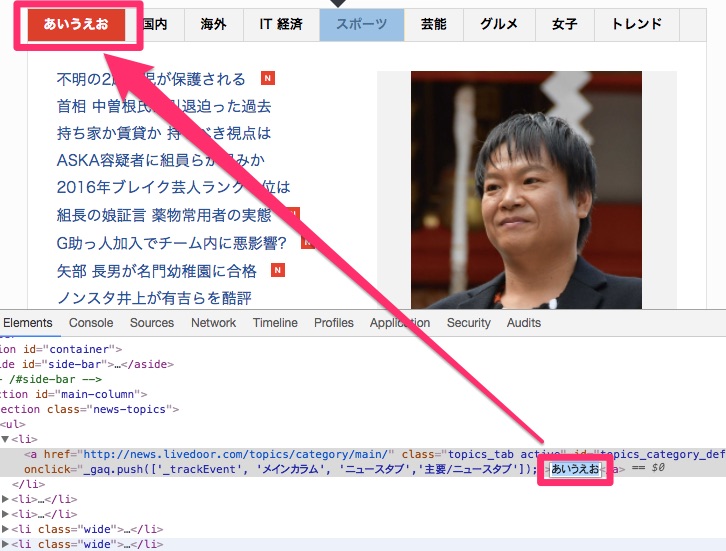This screenshot has height=551, width=726.
Task: Switch to the 国内 category tab
Action: tap(155, 25)
